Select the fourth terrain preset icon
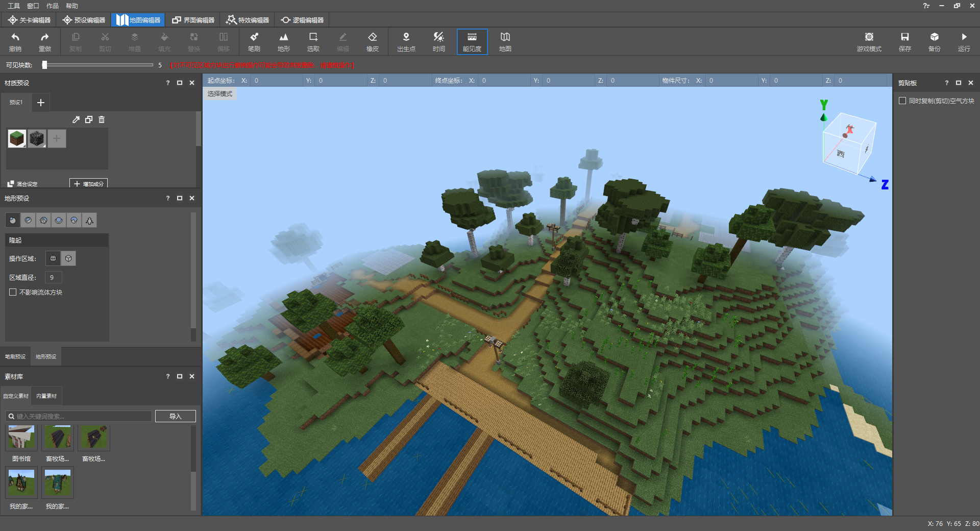Viewport: 980px width, 531px height. point(59,220)
